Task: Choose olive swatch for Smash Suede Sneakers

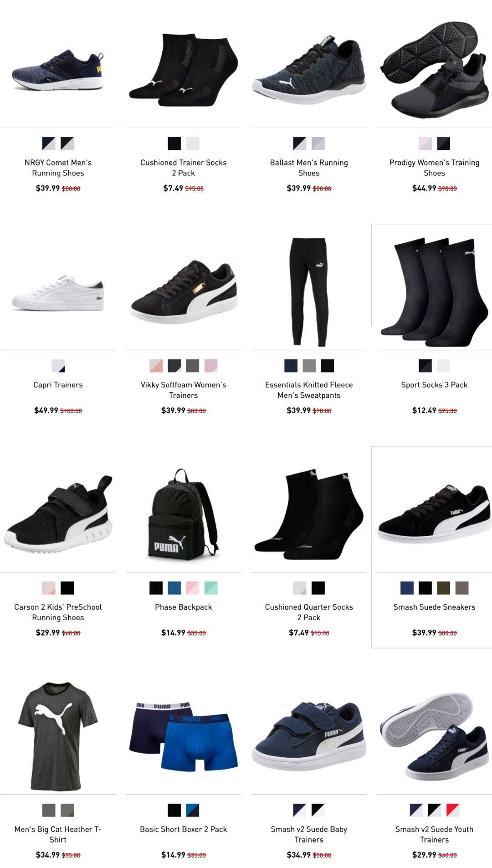Action: [444, 588]
